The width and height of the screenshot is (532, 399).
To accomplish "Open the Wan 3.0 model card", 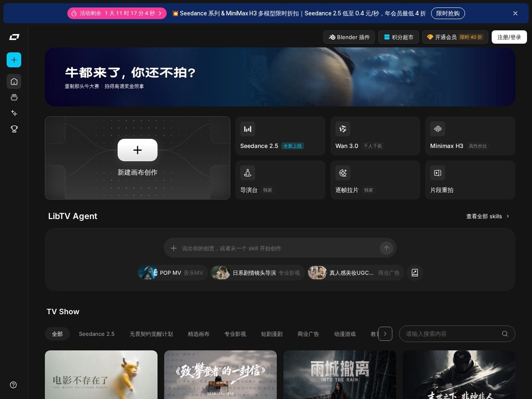I will click(x=375, y=136).
